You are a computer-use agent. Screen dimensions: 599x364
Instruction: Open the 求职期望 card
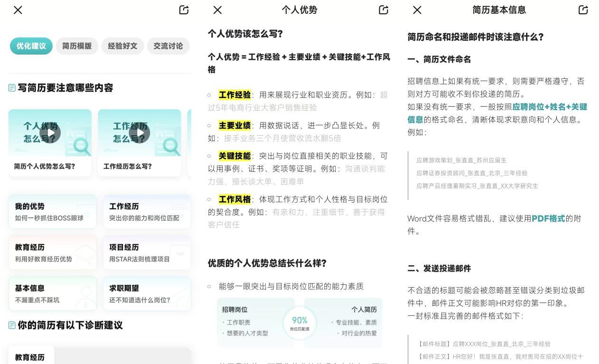(x=147, y=294)
